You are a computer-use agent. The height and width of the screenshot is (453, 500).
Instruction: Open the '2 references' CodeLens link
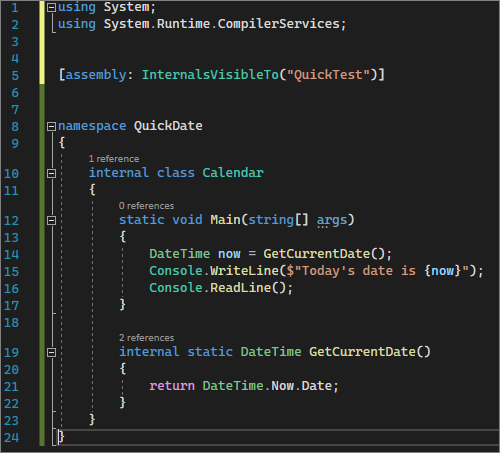146,338
